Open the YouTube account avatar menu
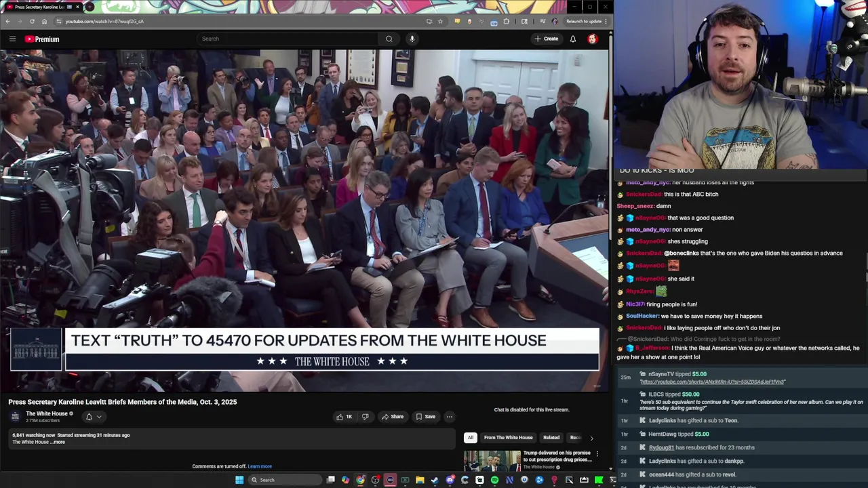The image size is (868, 488). (x=593, y=39)
